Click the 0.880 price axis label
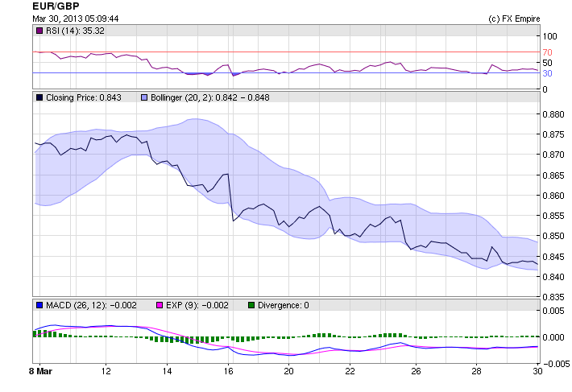 point(553,114)
